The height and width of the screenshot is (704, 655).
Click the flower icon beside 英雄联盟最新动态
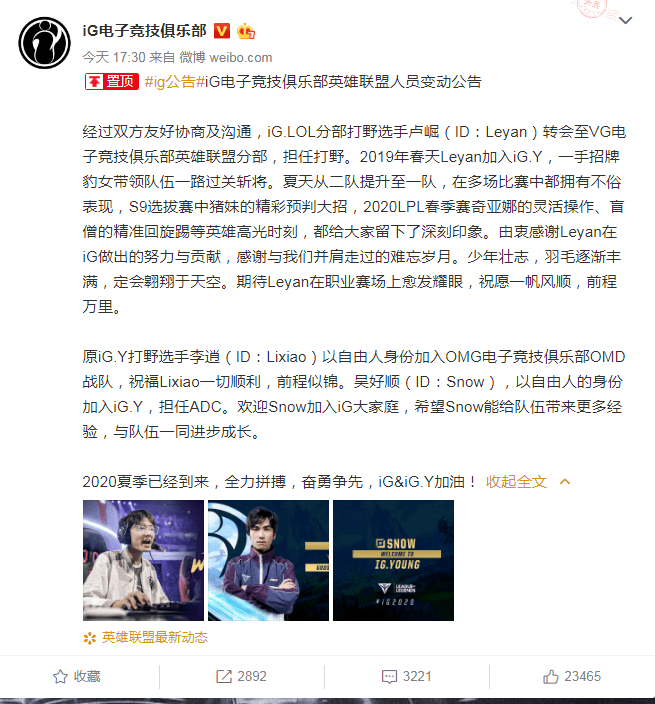coord(90,638)
